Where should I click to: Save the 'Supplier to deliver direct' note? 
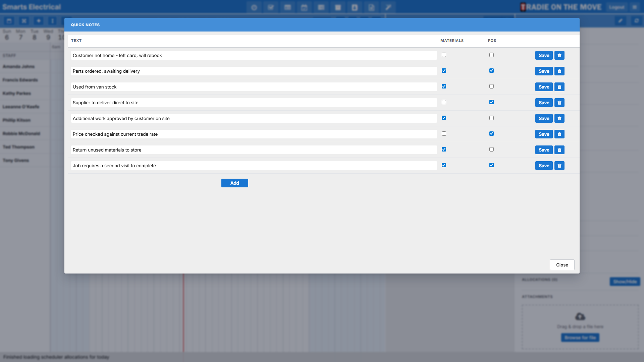tap(544, 103)
